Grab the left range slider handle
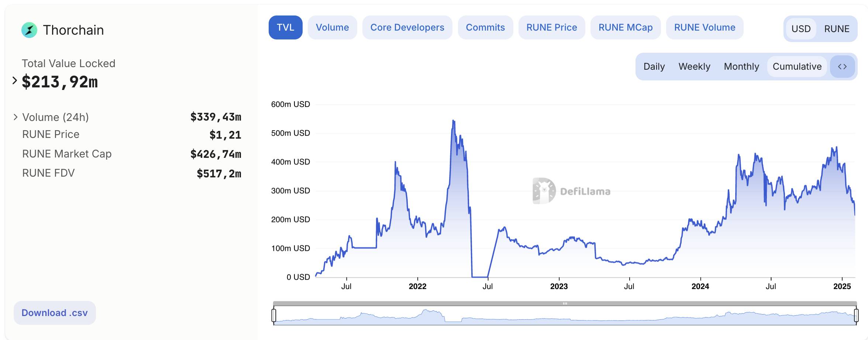Viewport: 868px width, 340px height. (274, 315)
